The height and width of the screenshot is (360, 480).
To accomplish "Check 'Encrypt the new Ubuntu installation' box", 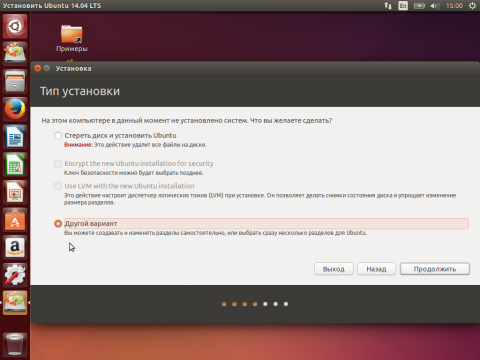I will click(x=58, y=163).
